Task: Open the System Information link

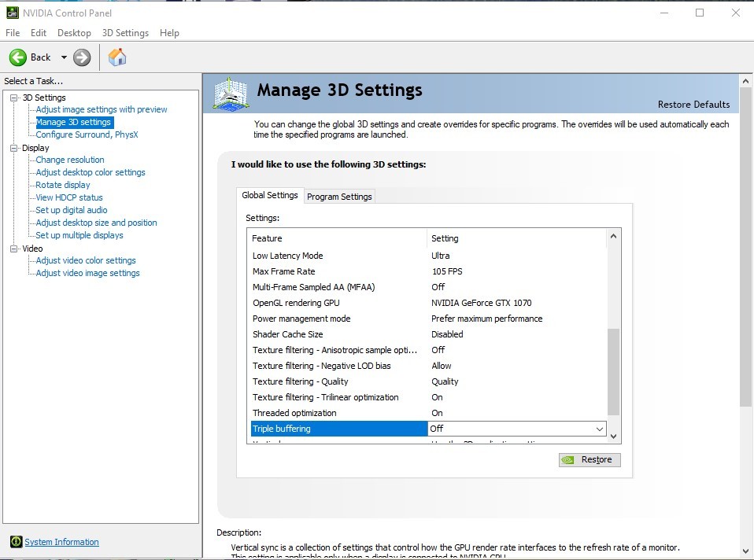Action: click(61, 542)
